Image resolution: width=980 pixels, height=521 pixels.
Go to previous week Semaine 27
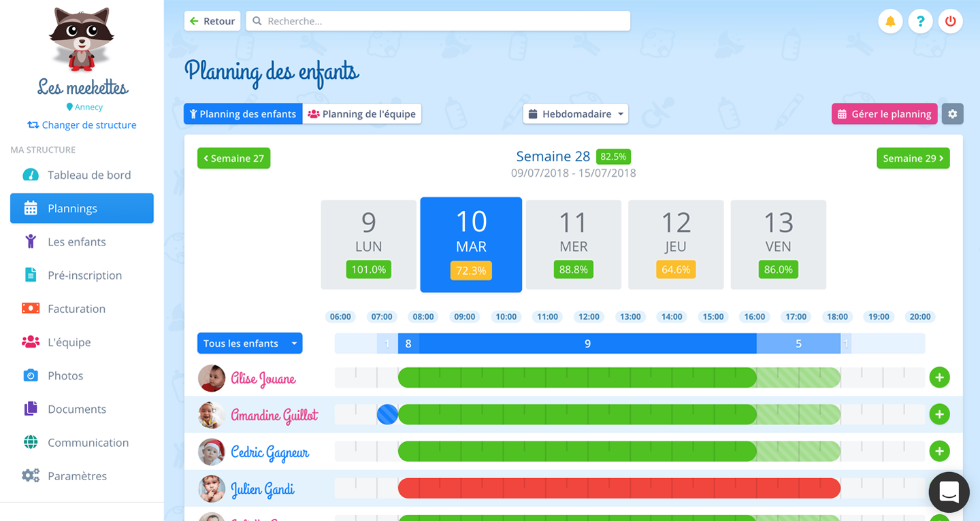pos(233,158)
